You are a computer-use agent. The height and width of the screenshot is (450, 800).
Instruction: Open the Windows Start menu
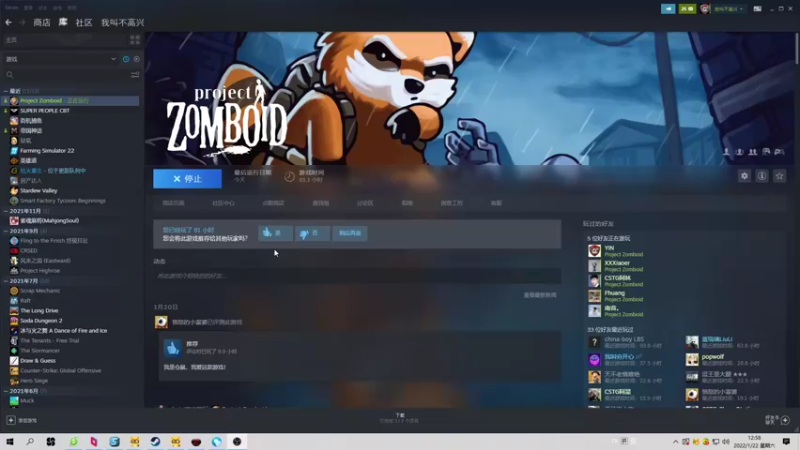10,441
